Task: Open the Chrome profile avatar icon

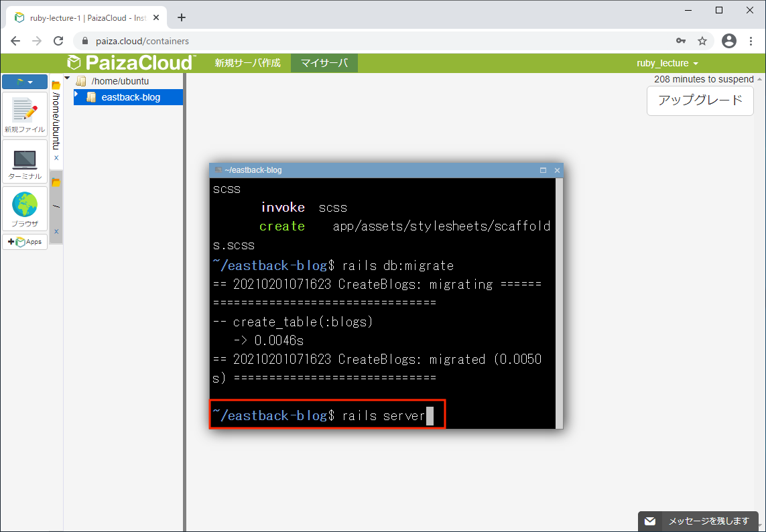Action: click(x=728, y=41)
